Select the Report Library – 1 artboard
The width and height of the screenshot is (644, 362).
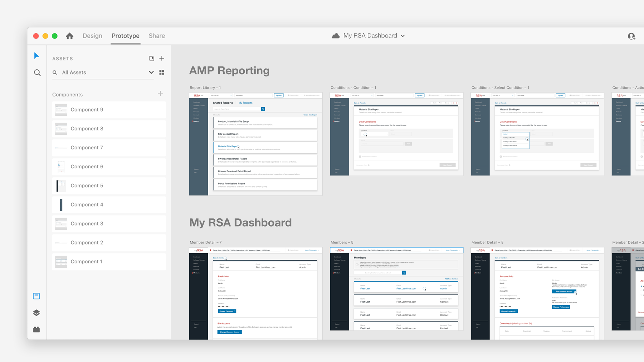click(256, 144)
